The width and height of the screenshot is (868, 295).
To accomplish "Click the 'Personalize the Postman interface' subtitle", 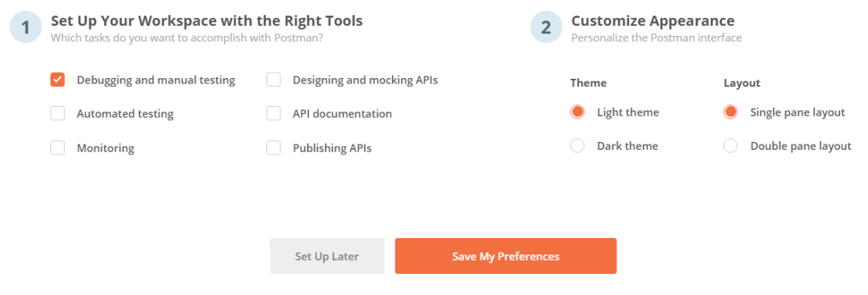I will 656,38.
